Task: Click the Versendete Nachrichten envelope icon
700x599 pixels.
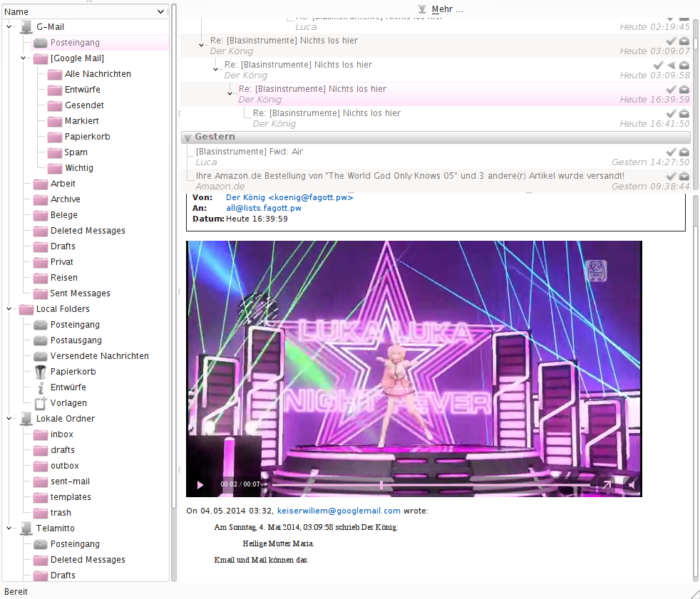Action: [40, 356]
